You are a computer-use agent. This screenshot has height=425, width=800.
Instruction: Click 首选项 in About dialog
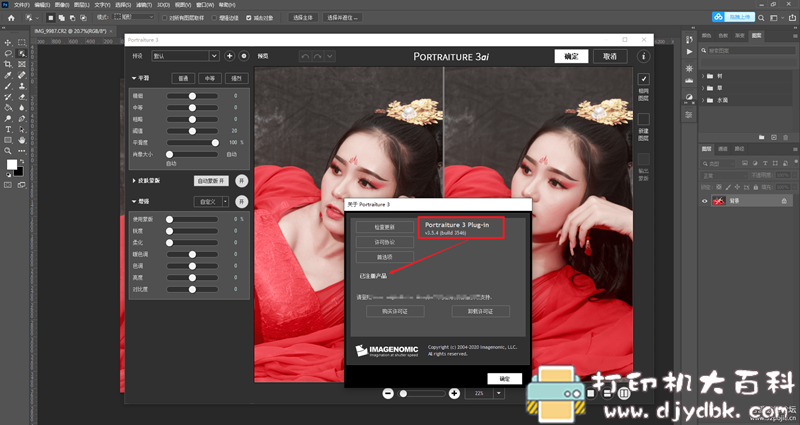coord(385,257)
